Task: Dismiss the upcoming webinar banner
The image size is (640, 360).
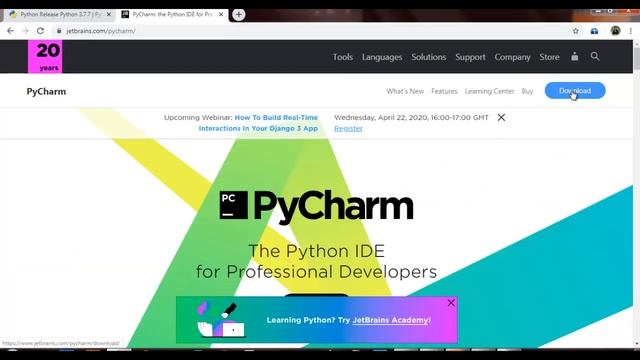Action: coord(501,118)
